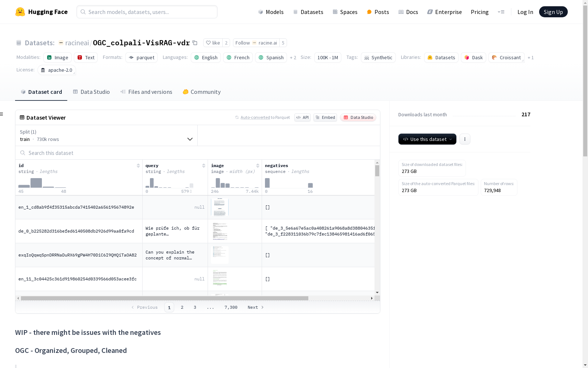Click the dataset viewer vertical scrollbar

pyautogui.click(x=377, y=171)
